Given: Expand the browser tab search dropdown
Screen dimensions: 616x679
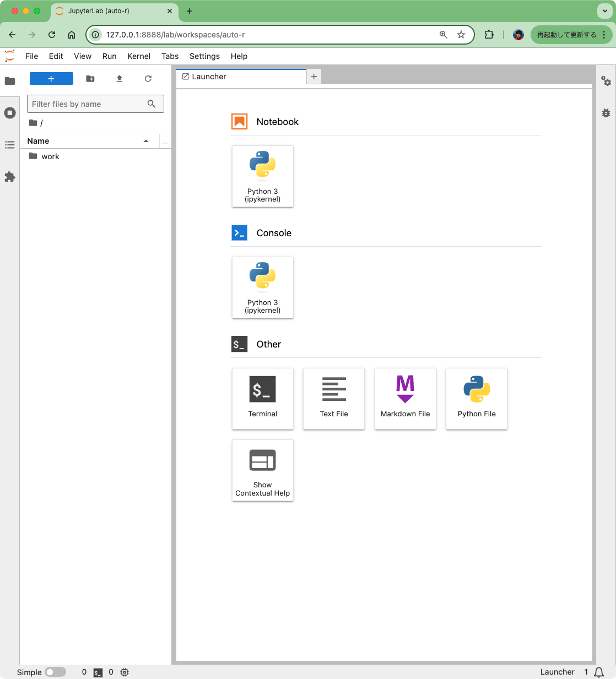Looking at the screenshot, I should (604, 11).
